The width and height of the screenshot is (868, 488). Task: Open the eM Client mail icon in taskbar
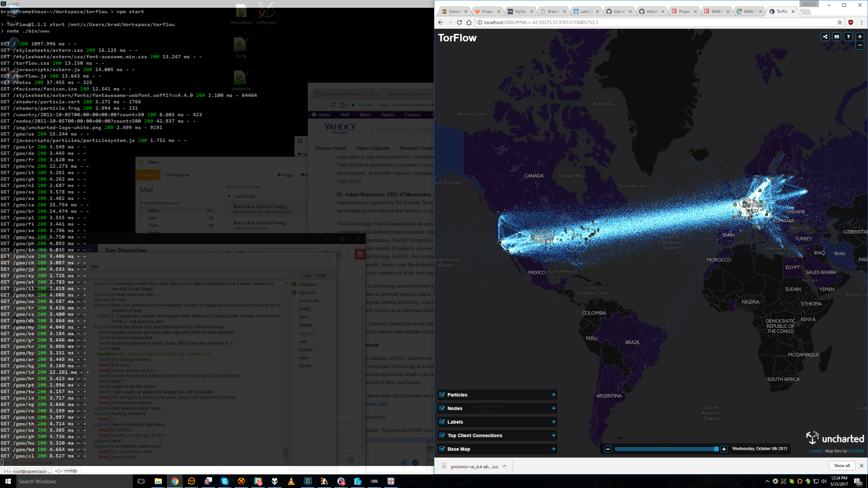[191, 481]
